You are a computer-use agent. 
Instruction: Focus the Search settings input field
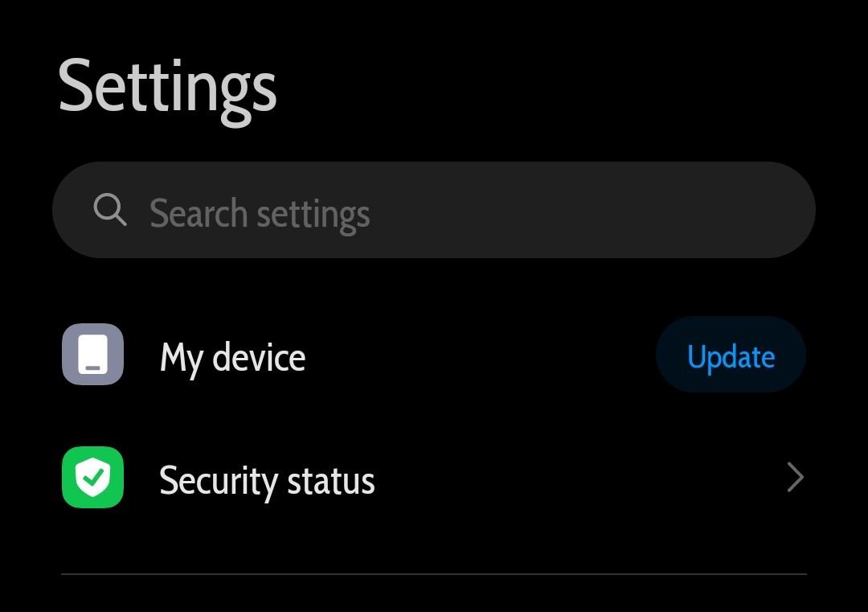pos(434,210)
